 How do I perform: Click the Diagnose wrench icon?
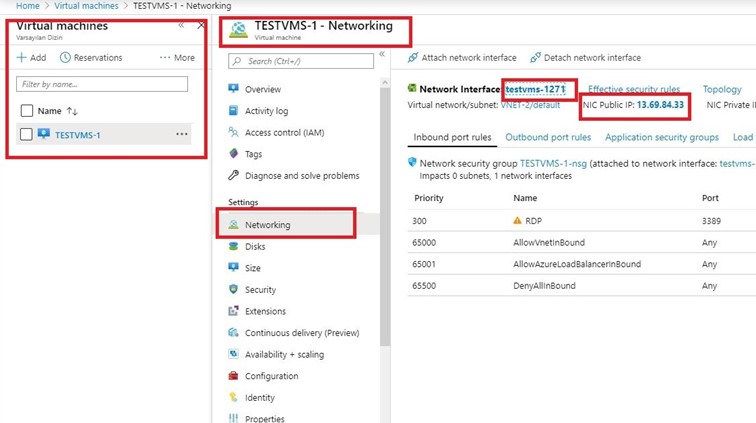click(x=233, y=175)
